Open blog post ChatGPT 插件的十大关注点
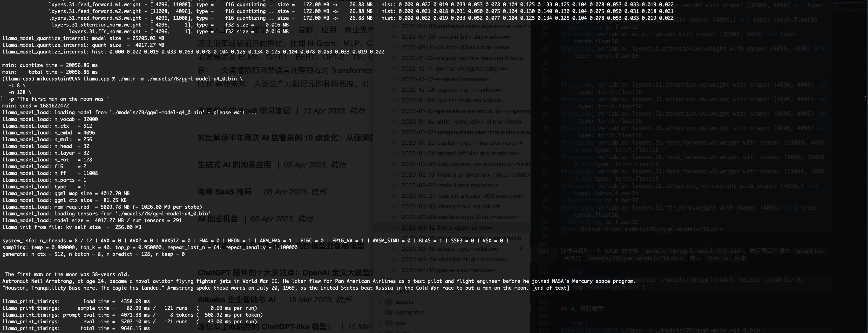The height and width of the screenshot is (333, 868). pos(285,273)
